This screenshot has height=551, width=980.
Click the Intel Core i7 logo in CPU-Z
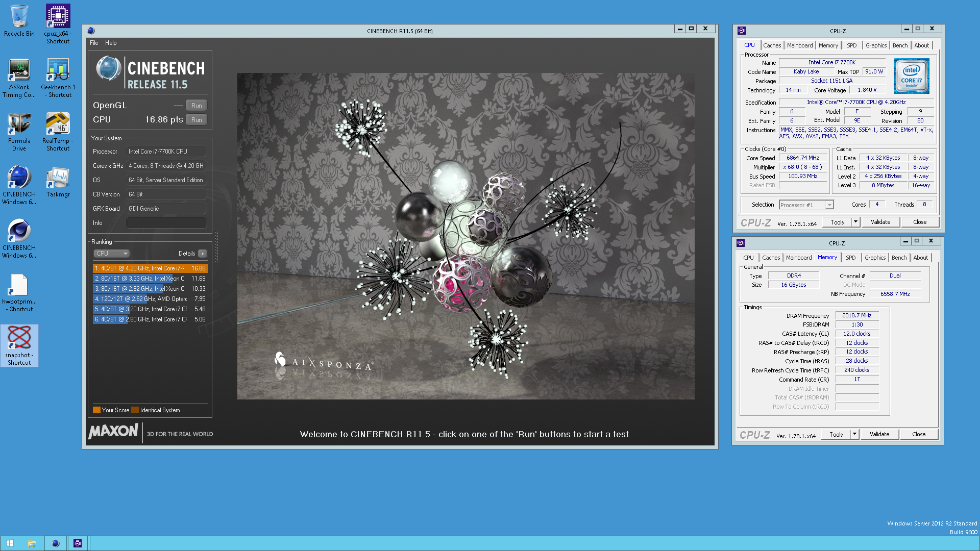point(912,76)
